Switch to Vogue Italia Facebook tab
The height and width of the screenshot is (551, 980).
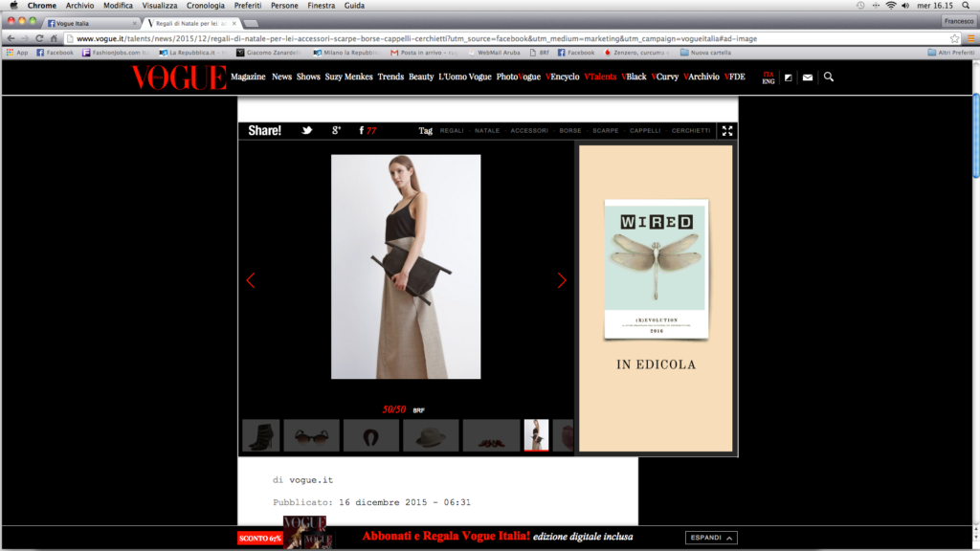point(91,23)
